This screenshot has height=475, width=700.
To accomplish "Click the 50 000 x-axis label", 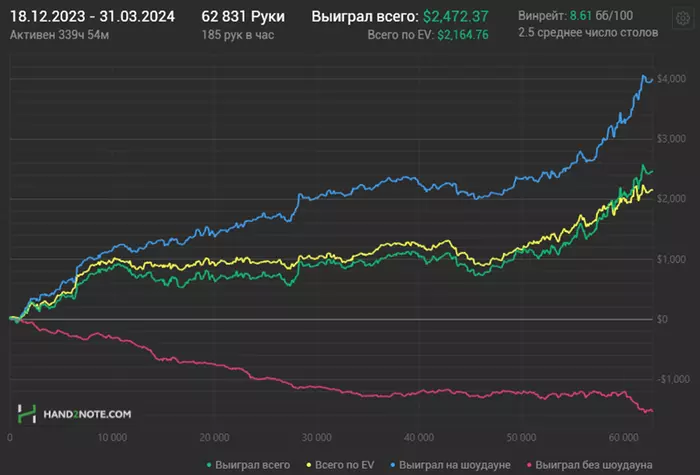I will pyautogui.click(x=521, y=437).
